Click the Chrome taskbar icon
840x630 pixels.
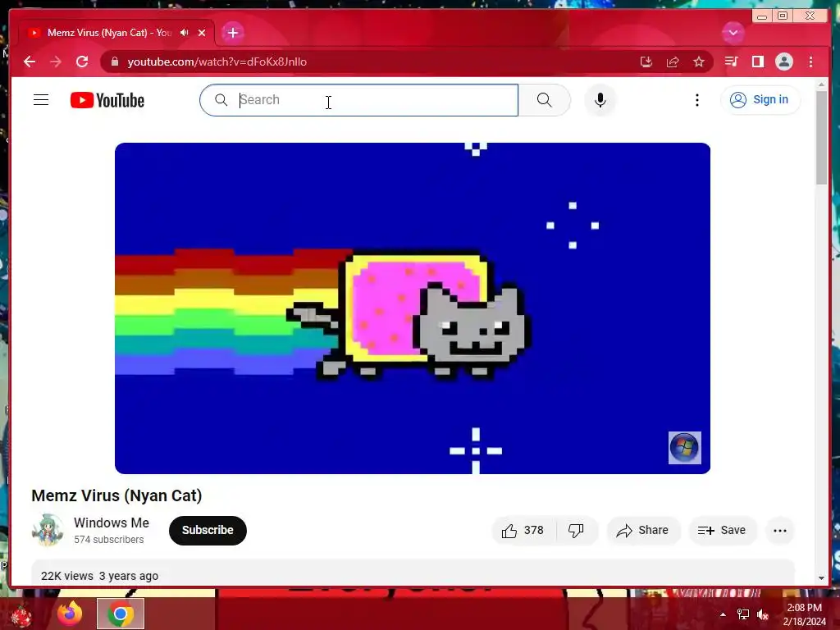click(x=121, y=614)
